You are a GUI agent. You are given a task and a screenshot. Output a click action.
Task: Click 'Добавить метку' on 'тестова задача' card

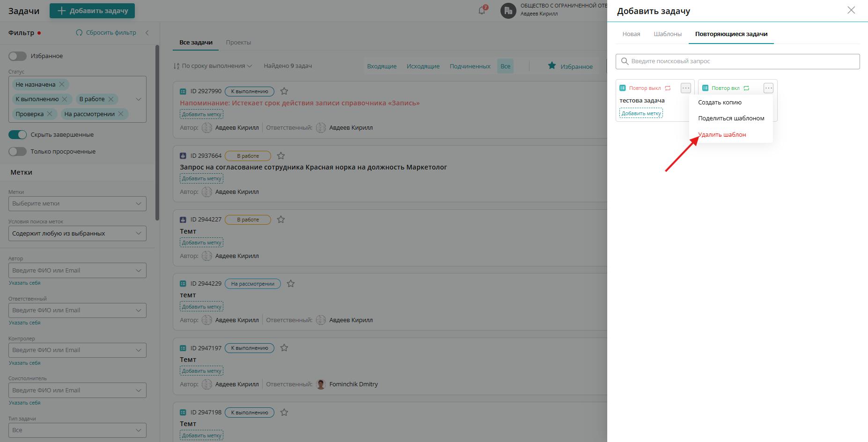coord(641,113)
